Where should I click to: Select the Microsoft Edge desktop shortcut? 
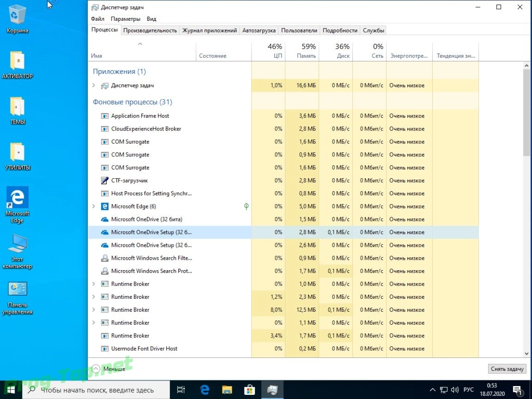tap(17, 204)
